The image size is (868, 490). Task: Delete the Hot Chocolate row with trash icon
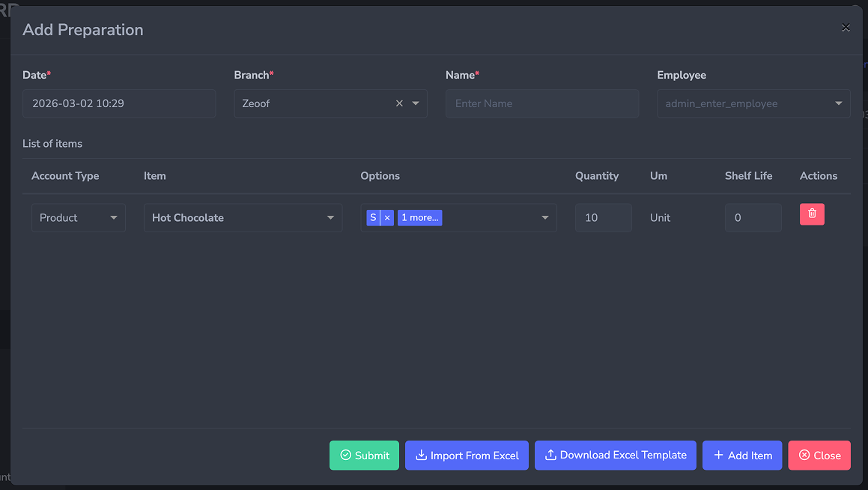(x=812, y=214)
